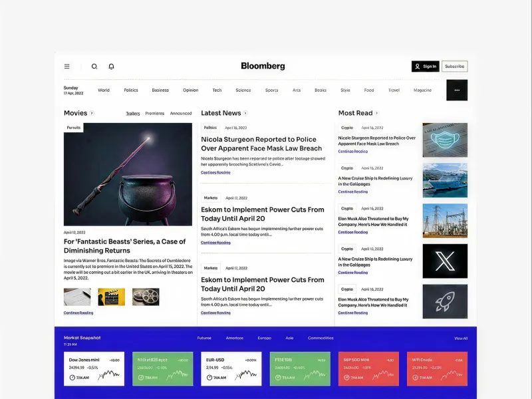
Task: Open the Fantastic Beasts article headline
Action: click(125, 246)
